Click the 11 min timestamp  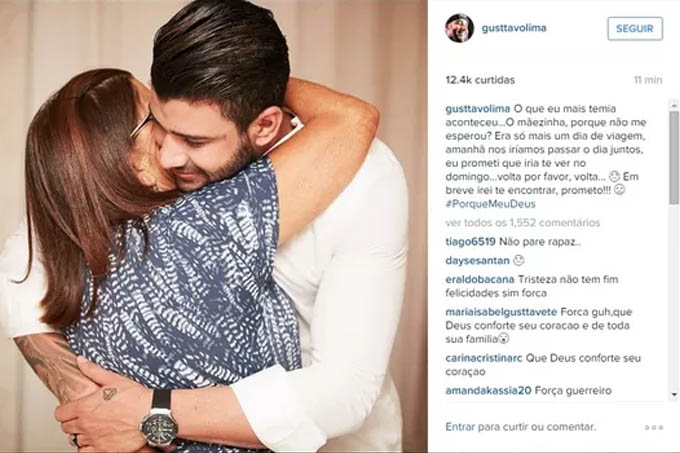pyautogui.click(x=648, y=80)
